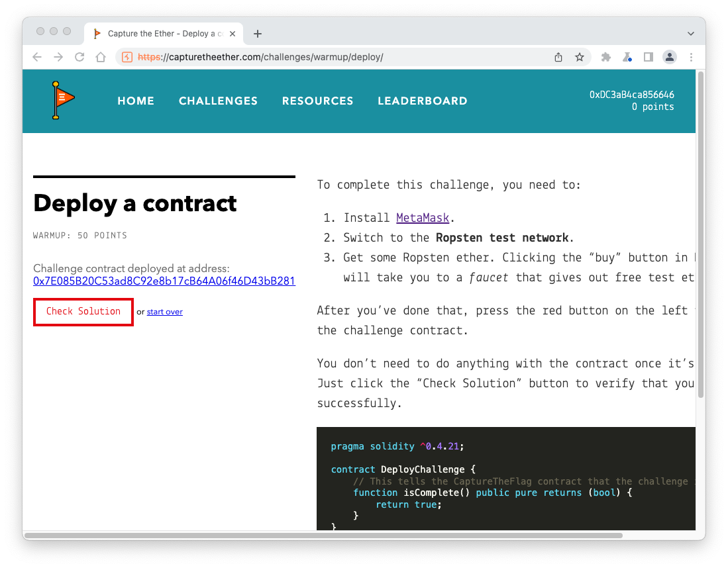Toggle the browser side panel icon
This screenshot has height=568, width=728.
coord(648,57)
